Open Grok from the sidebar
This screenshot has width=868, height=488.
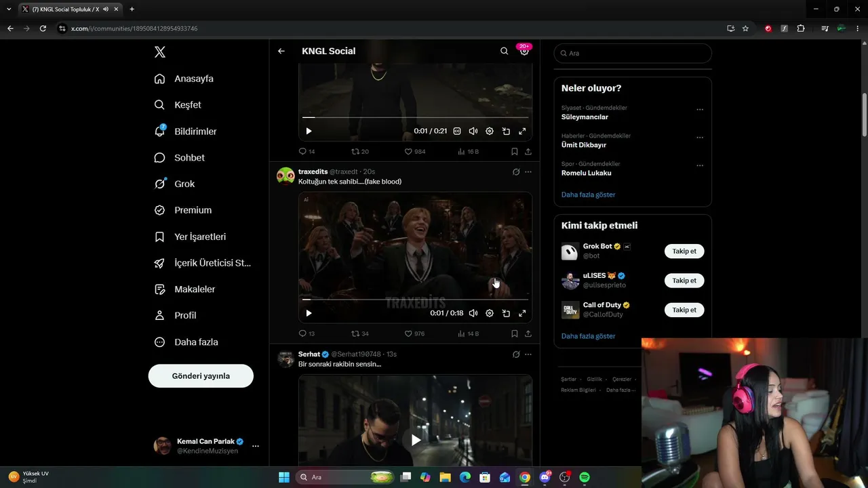(x=174, y=184)
